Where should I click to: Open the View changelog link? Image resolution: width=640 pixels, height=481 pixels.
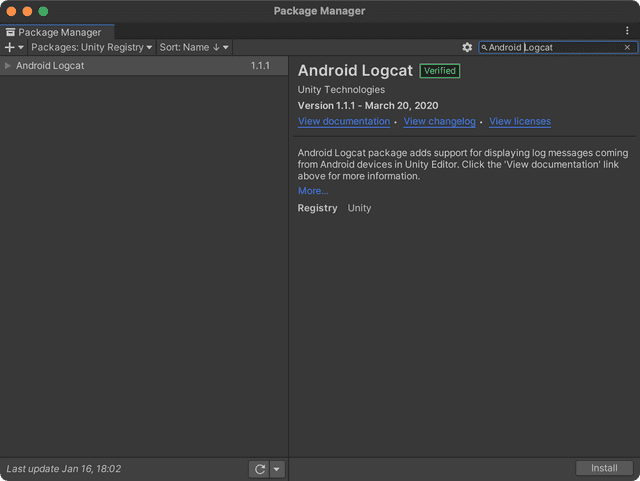tap(439, 122)
